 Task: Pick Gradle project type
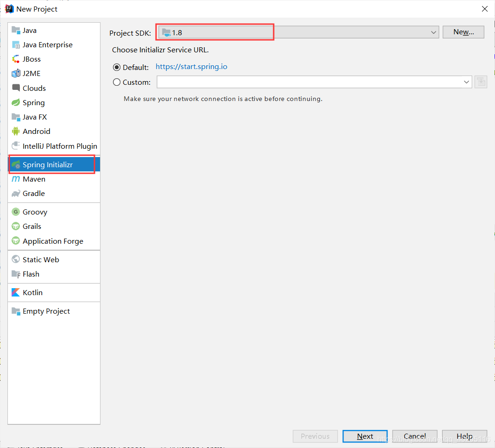pos(34,193)
